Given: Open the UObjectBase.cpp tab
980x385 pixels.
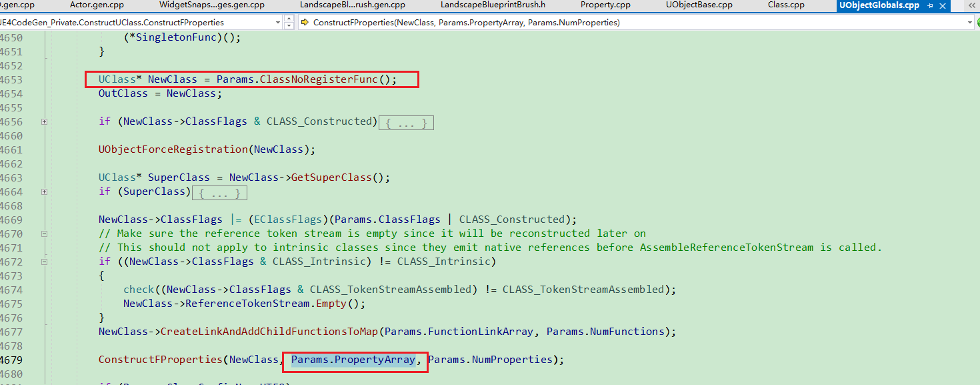Looking at the screenshot, I should click(699, 5).
